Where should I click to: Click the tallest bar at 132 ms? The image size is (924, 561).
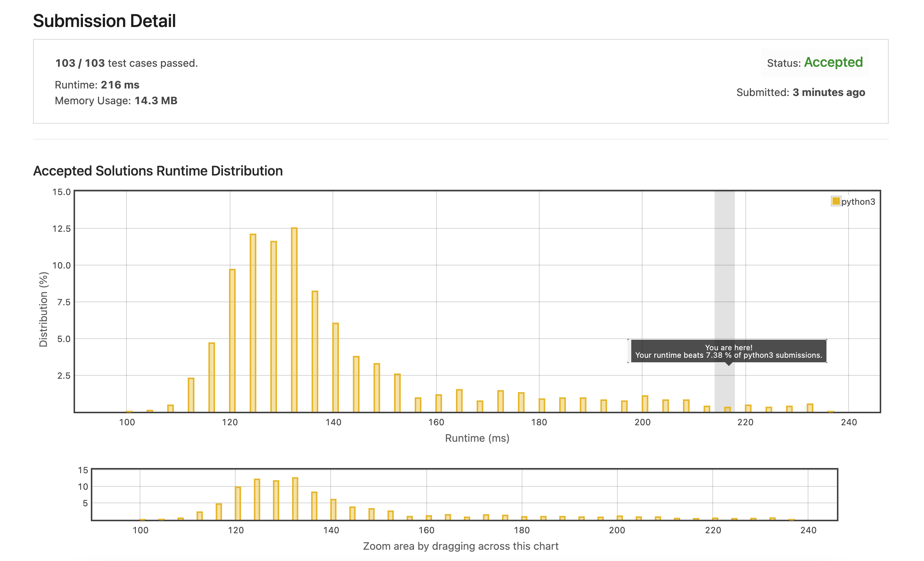294,319
